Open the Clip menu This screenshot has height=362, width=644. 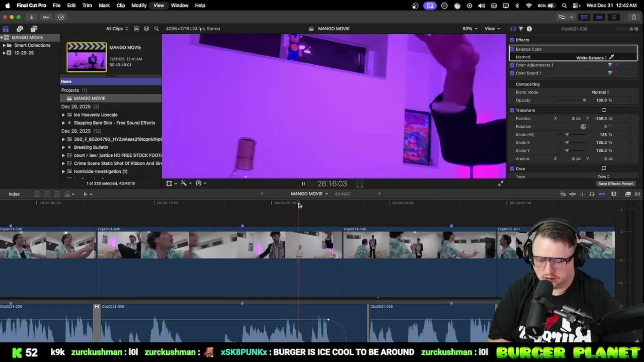pyautogui.click(x=121, y=6)
